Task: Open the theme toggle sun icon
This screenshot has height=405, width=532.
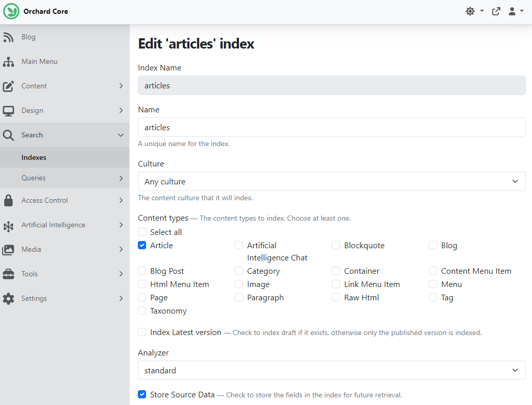Action: [470, 11]
